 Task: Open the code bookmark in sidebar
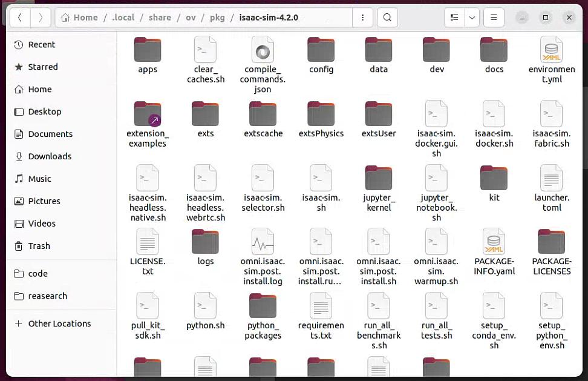point(62,274)
